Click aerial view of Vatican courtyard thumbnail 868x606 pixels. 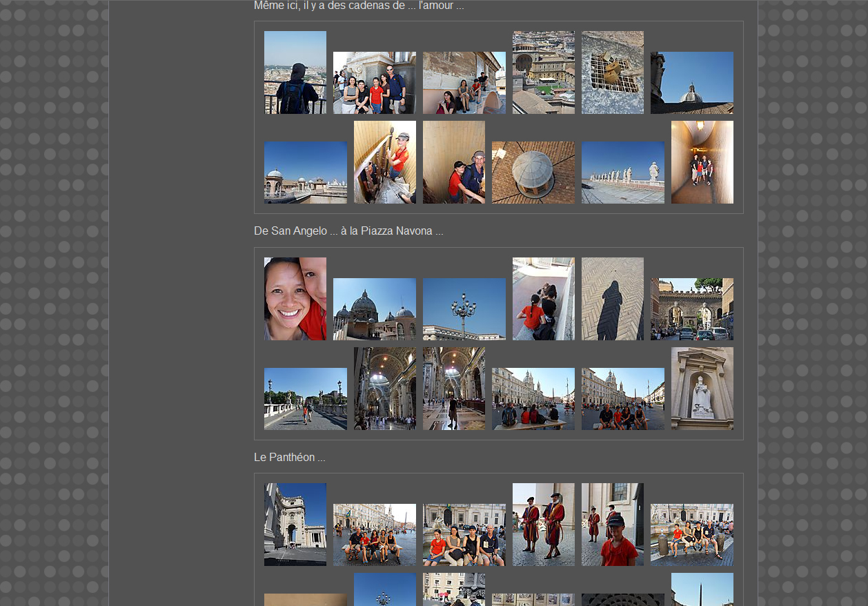[x=543, y=72]
